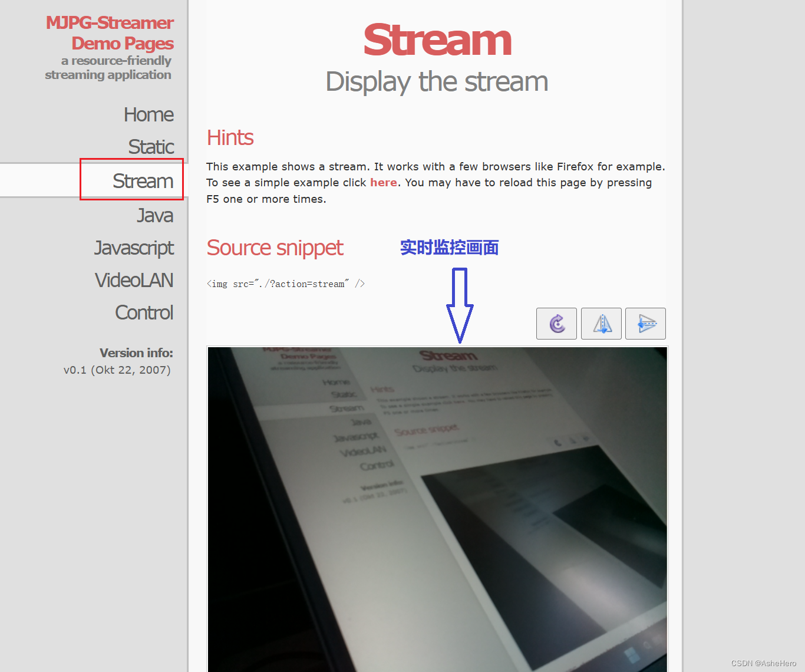The height and width of the screenshot is (672, 805).
Task: Go to the Static page
Action: coord(151,147)
